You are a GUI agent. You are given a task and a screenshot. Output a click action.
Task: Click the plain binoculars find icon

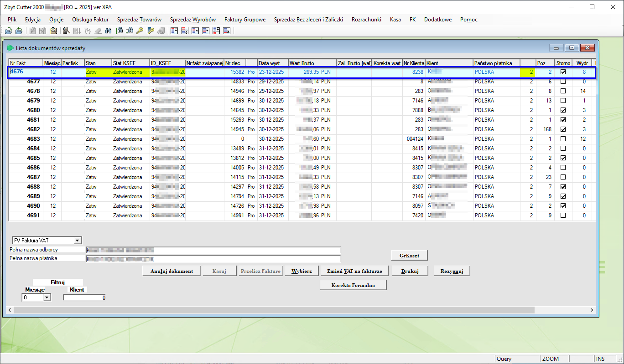pyautogui.click(x=108, y=31)
